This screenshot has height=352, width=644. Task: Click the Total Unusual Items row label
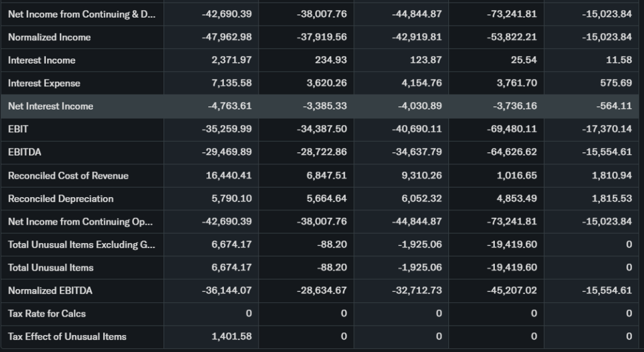coord(50,268)
